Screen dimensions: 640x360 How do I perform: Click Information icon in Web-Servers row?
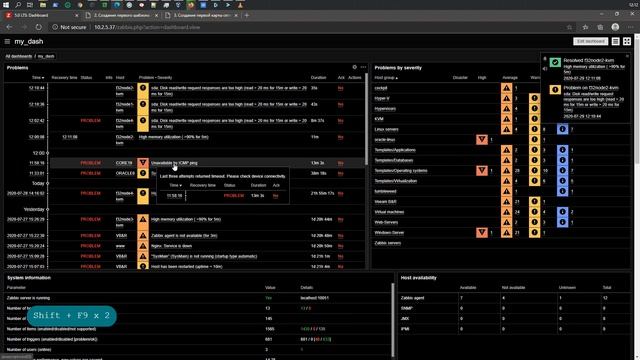pos(562,222)
